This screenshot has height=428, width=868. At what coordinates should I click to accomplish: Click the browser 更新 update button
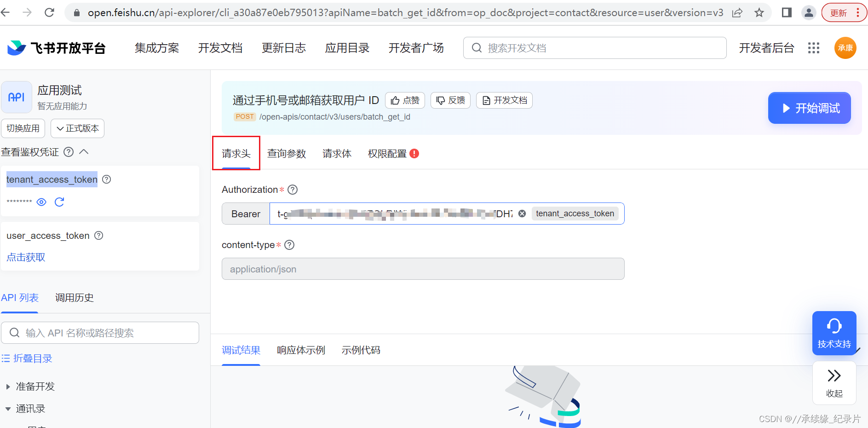point(839,13)
